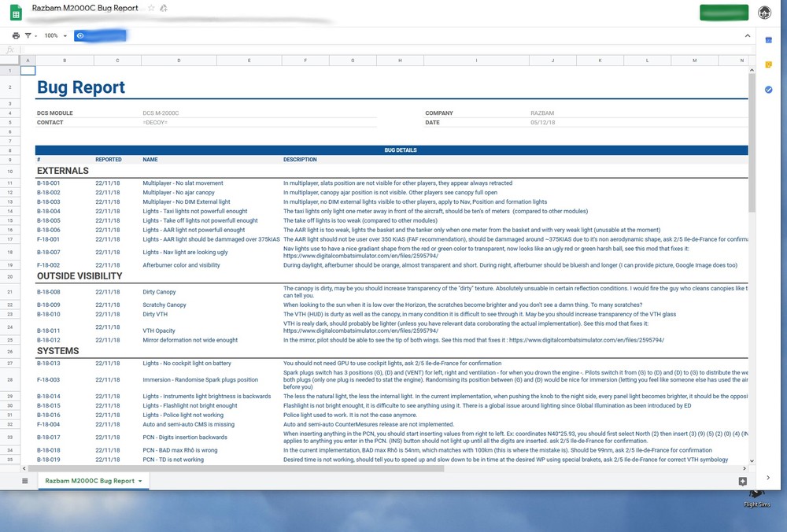
Task: Click the document title Razbam M2000C Bug Report
Action: [85, 8]
